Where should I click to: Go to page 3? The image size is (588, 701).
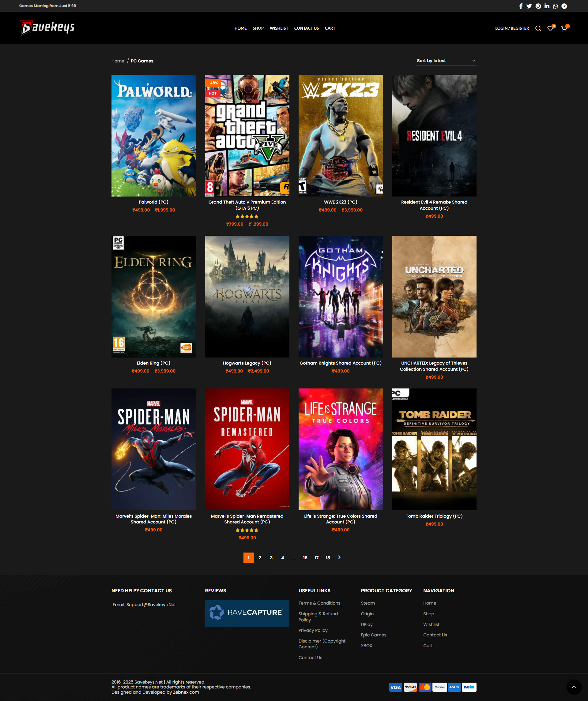tap(271, 558)
